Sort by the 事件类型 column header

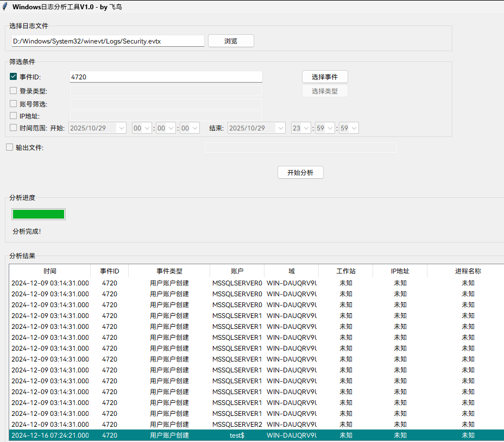point(169,271)
